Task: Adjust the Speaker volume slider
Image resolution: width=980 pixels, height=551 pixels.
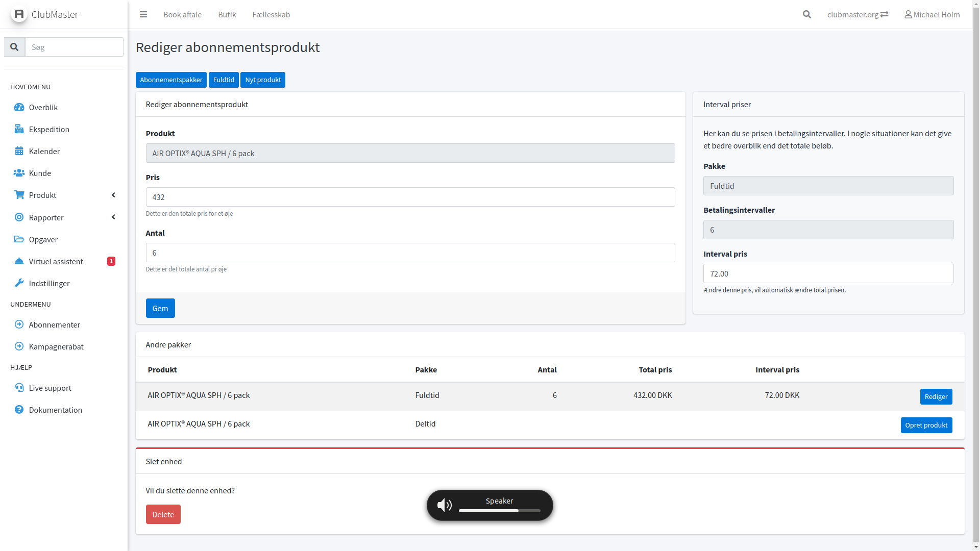Action: (x=499, y=510)
